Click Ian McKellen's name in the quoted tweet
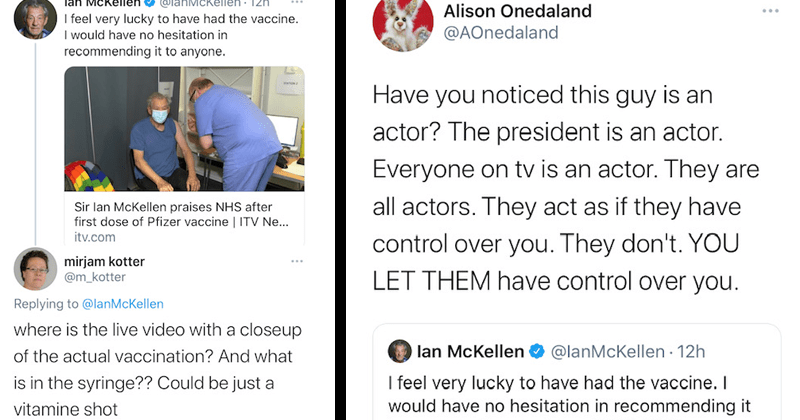This screenshot has width=800, height=420. 470,351
